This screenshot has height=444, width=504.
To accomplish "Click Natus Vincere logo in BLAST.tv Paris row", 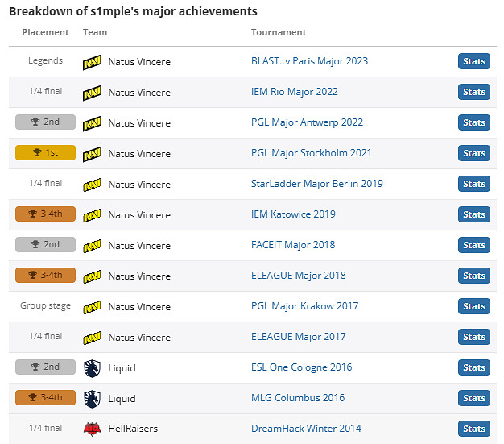I will pos(92,62).
